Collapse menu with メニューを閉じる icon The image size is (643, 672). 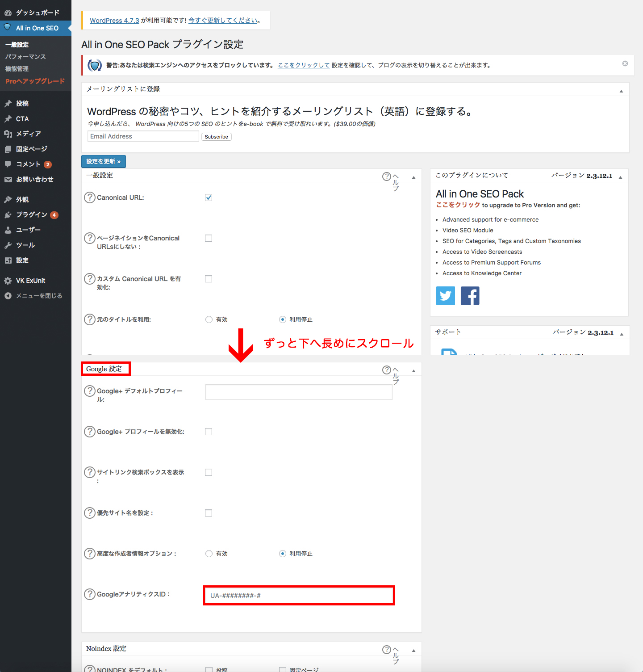[8, 296]
